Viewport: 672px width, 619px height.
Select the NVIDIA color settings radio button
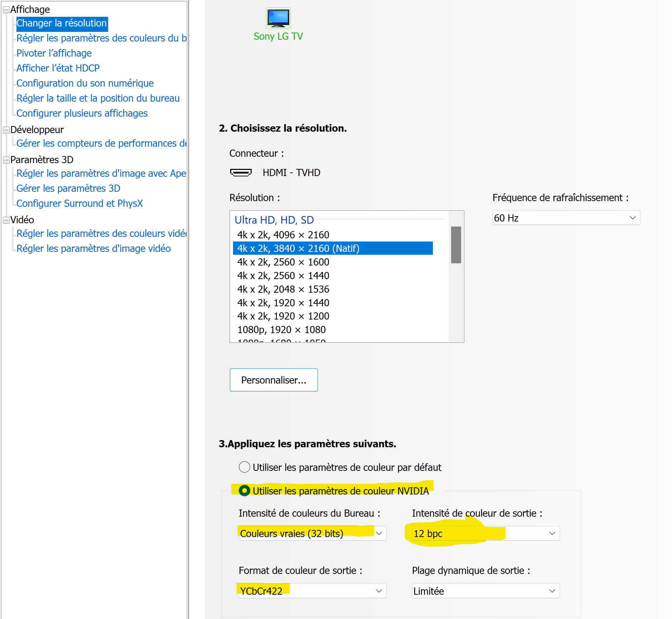[x=245, y=491]
